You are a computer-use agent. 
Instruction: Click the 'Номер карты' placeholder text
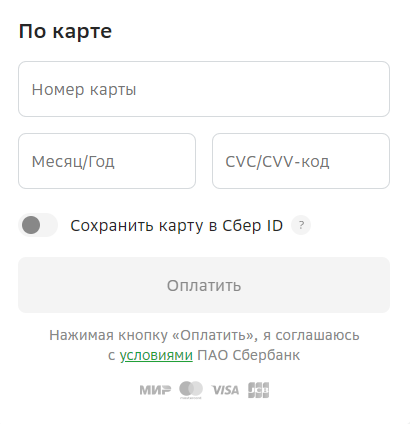pyautogui.click(x=84, y=90)
